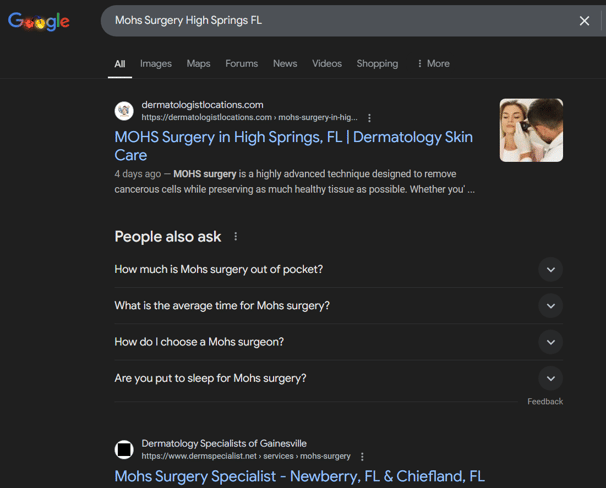Screen dimensions: 606x488
Task: Select the Shopping tab
Action: pos(377,63)
